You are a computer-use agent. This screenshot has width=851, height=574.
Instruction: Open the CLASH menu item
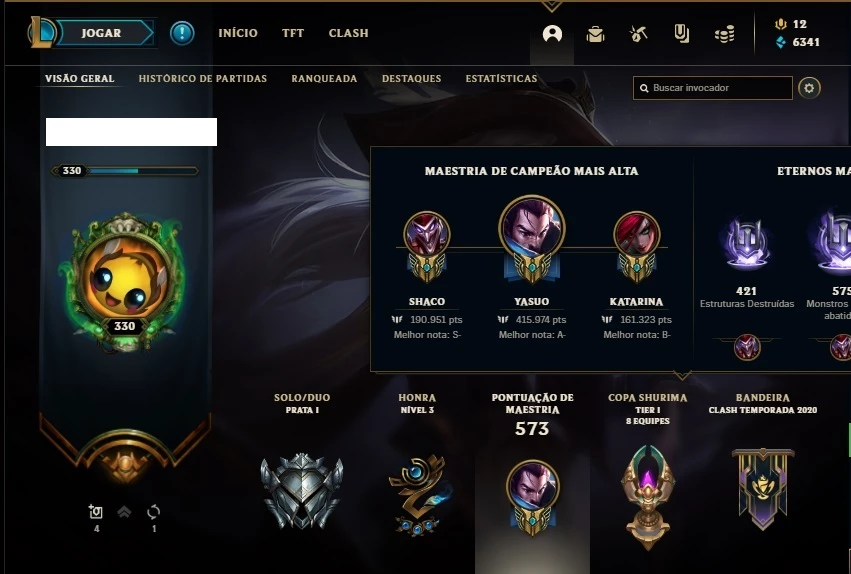click(348, 33)
